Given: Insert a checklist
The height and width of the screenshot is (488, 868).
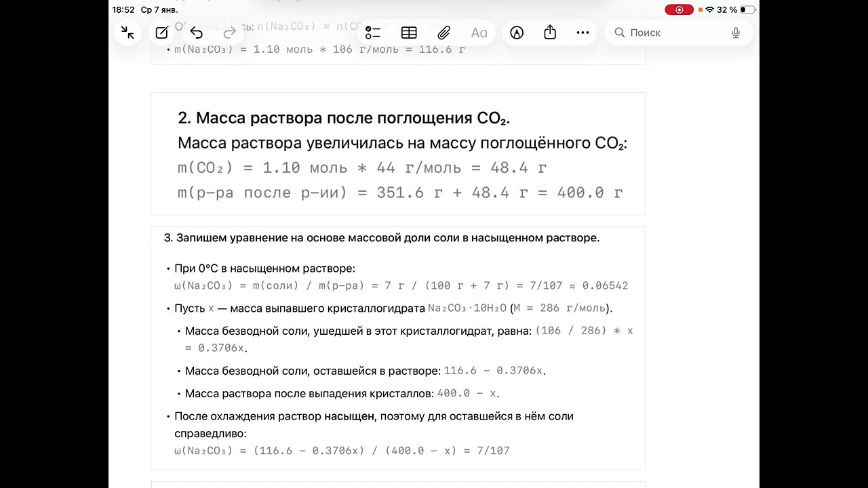Looking at the screenshot, I should (372, 33).
